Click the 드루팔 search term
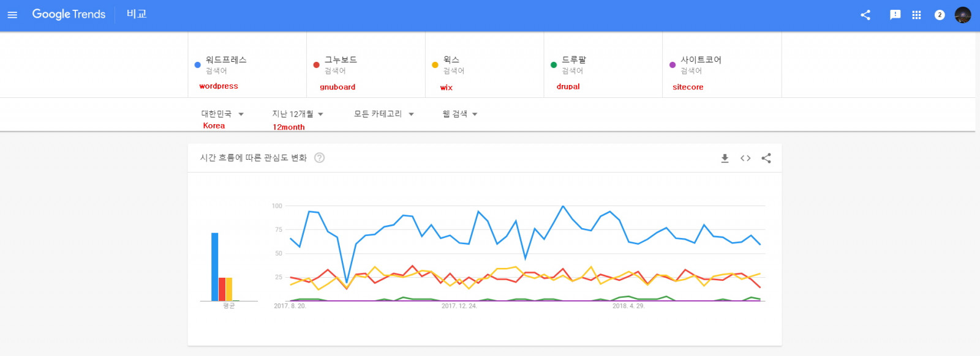980x356 pixels. point(574,60)
